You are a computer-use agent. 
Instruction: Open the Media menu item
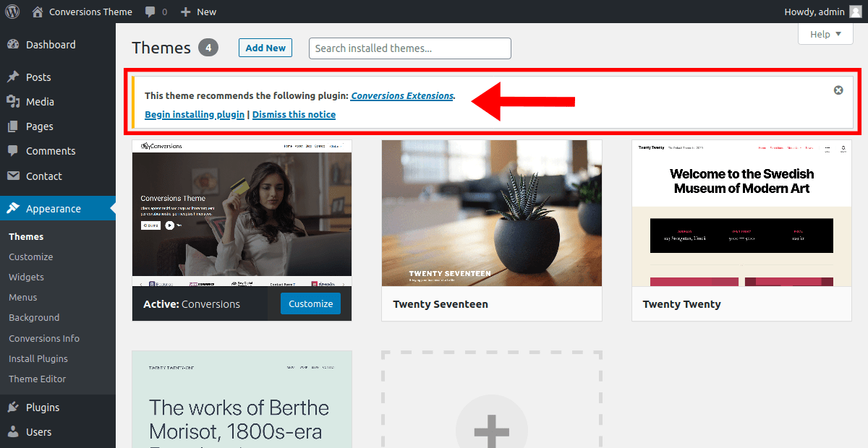point(58,102)
